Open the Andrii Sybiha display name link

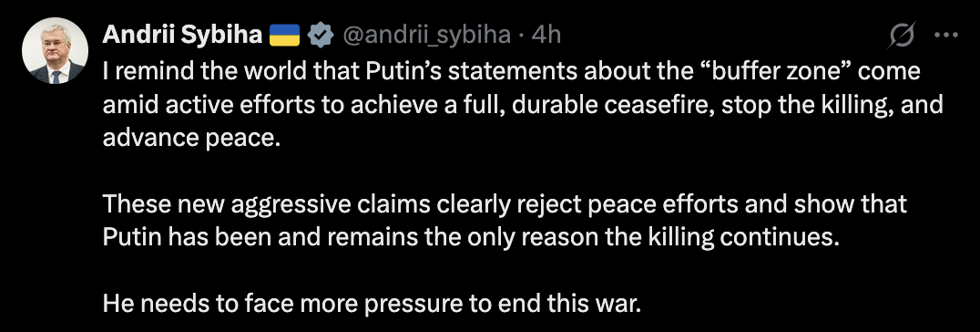[x=182, y=36]
